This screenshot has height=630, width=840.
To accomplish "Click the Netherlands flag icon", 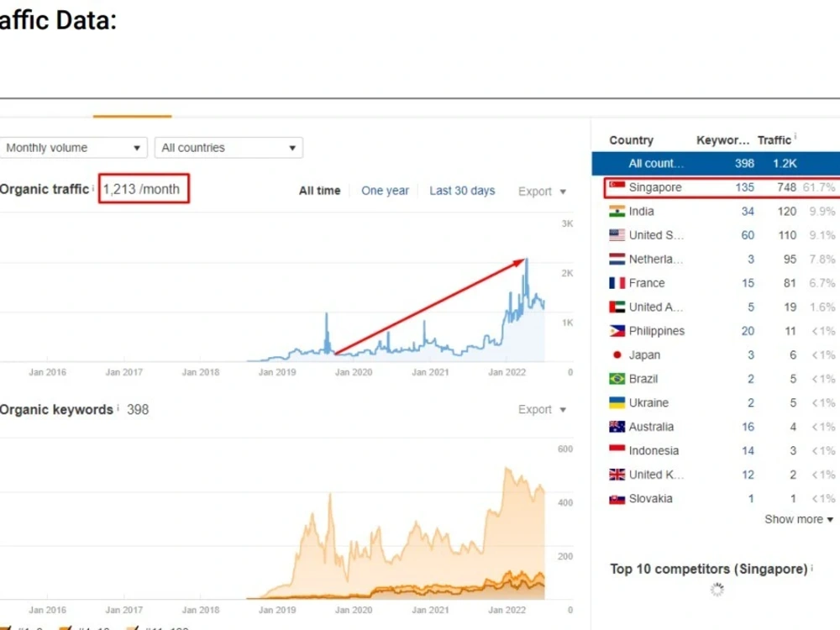I will click(x=617, y=259).
